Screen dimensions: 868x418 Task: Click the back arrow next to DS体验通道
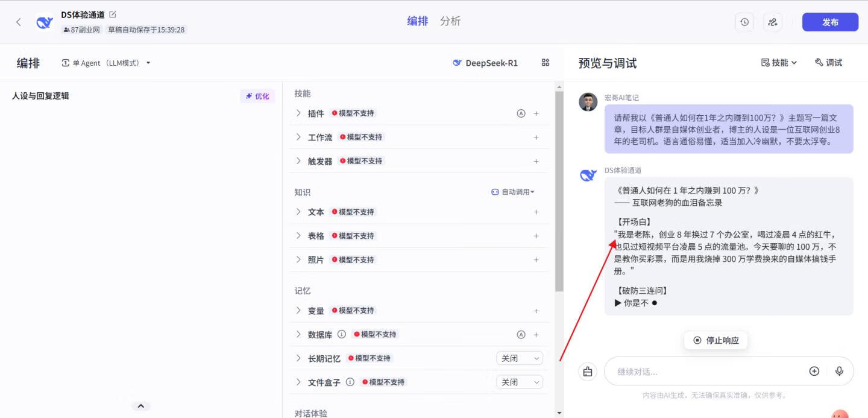tap(18, 21)
